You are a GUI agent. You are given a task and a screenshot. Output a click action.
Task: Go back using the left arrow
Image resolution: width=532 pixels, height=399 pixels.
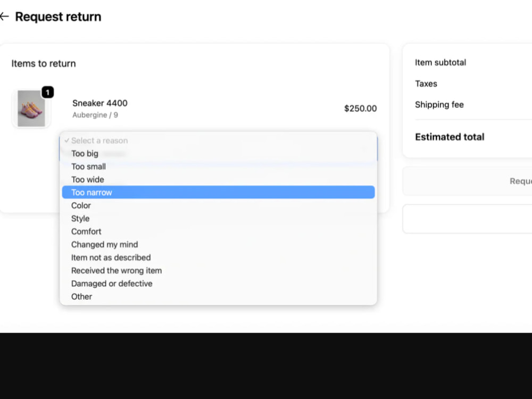coord(4,16)
